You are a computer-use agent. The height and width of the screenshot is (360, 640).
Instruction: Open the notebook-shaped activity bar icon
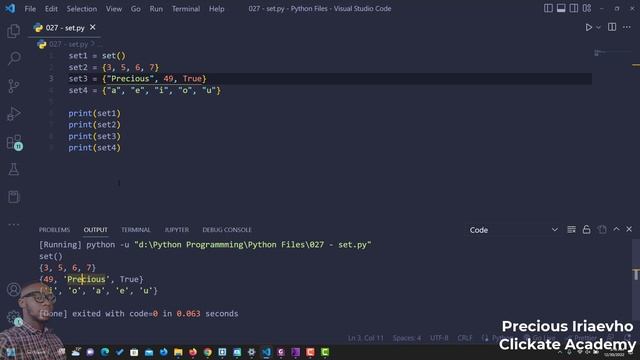pyautogui.click(x=13, y=197)
